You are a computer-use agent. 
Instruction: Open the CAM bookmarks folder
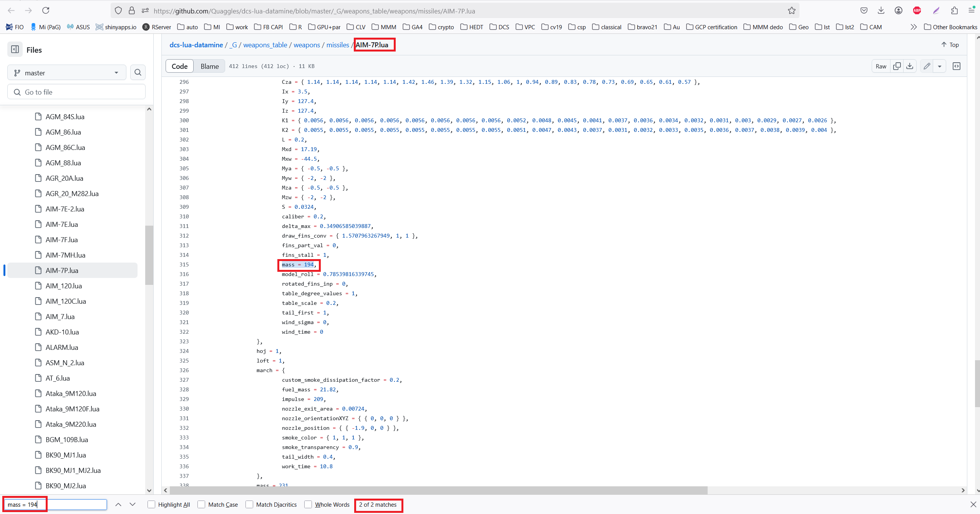pos(871,27)
